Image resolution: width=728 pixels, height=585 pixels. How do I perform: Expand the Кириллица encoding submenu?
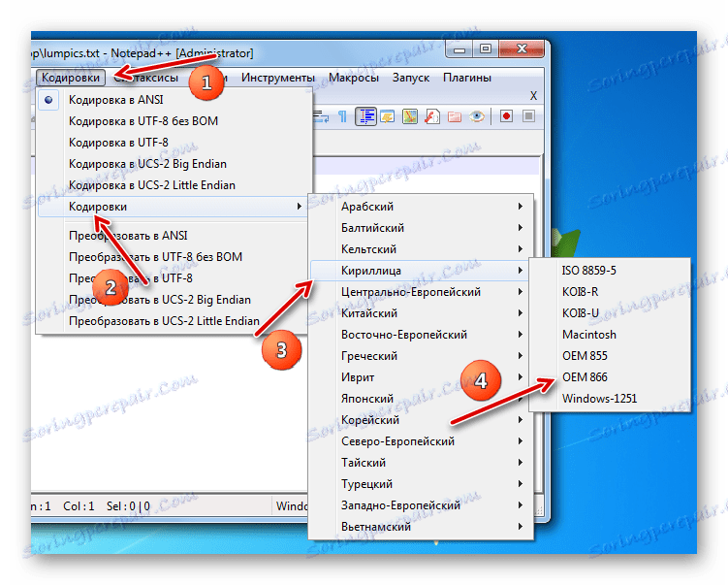(x=421, y=271)
